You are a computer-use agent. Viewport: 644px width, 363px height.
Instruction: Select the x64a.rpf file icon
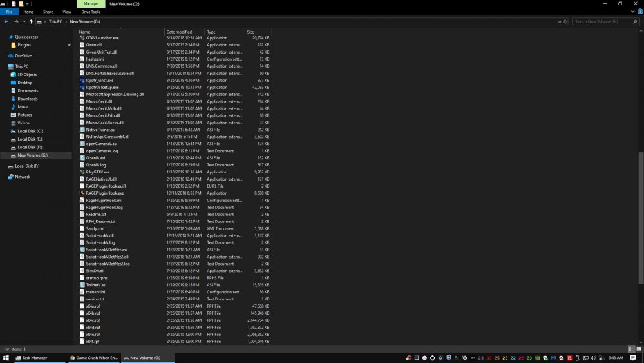point(82,306)
